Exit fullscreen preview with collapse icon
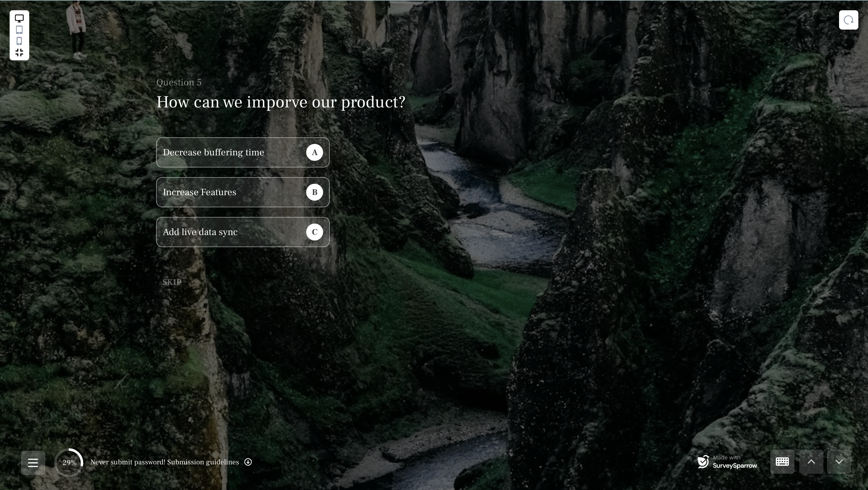This screenshot has width=868, height=490. click(x=19, y=52)
